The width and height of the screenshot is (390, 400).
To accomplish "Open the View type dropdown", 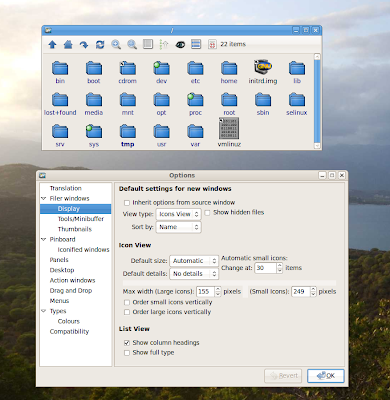I will (x=178, y=214).
